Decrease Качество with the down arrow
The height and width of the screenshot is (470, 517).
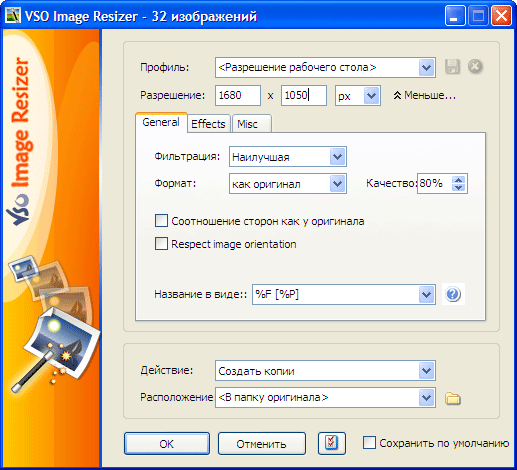pos(459,187)
